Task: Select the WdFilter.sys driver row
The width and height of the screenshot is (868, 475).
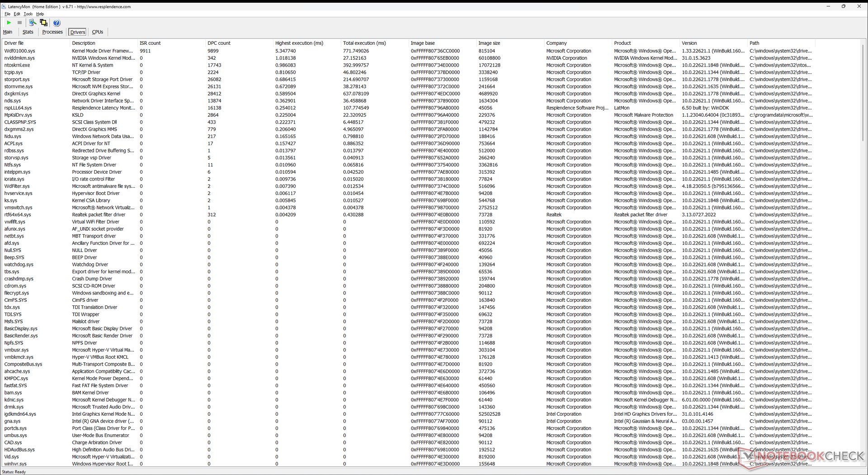Action: (x=409, y=186)
